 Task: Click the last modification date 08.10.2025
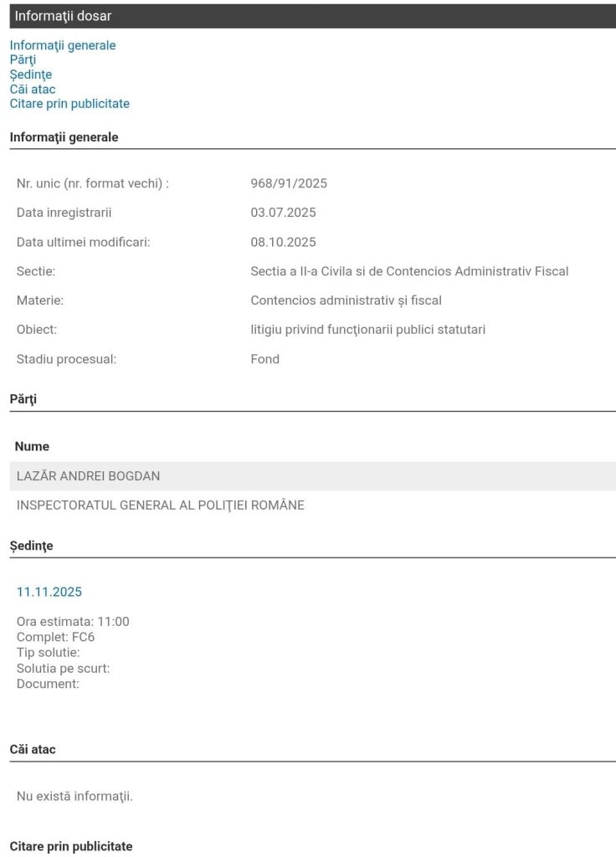(x=283, y=242)
